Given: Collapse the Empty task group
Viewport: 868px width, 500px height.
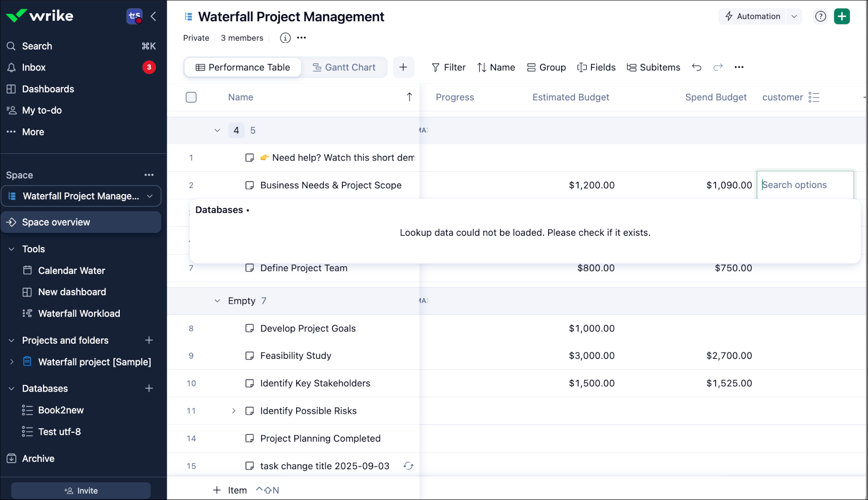Looking at the screenshot, I should [217, 300].
